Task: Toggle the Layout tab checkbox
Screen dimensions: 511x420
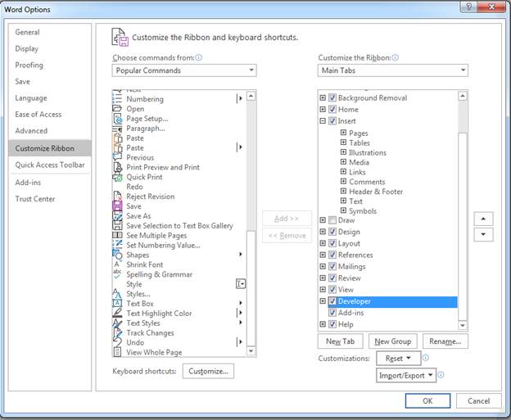Action: pyautogui.click(x=332, y=243)
